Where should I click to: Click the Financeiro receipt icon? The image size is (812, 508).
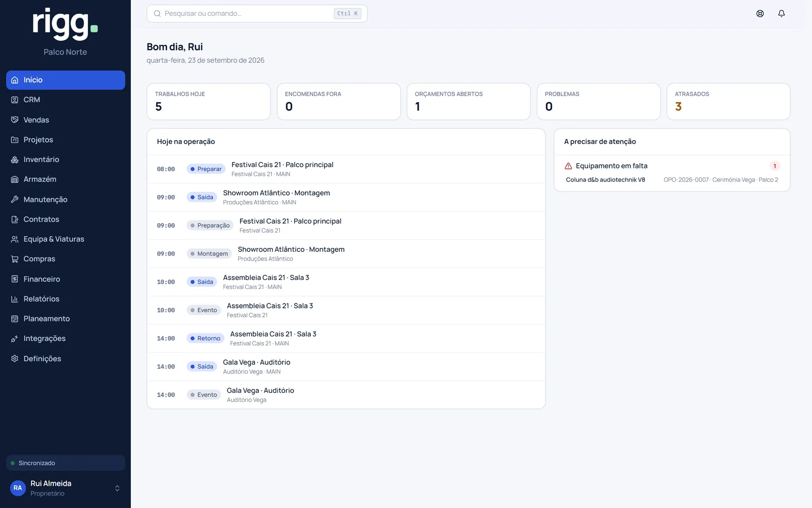(15, 279)
